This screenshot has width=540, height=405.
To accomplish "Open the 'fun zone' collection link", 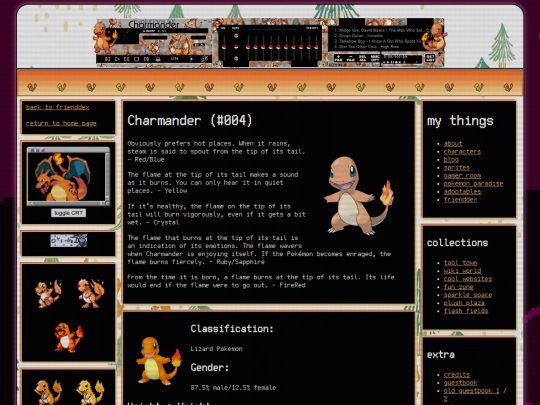I will coord(458,287).
